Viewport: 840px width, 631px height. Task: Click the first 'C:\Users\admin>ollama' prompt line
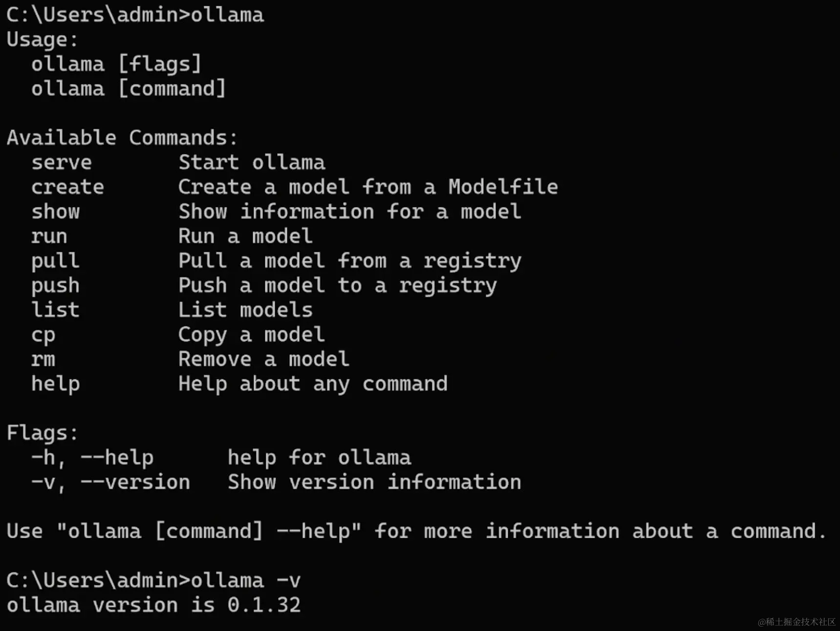click(x=135, y=15)
